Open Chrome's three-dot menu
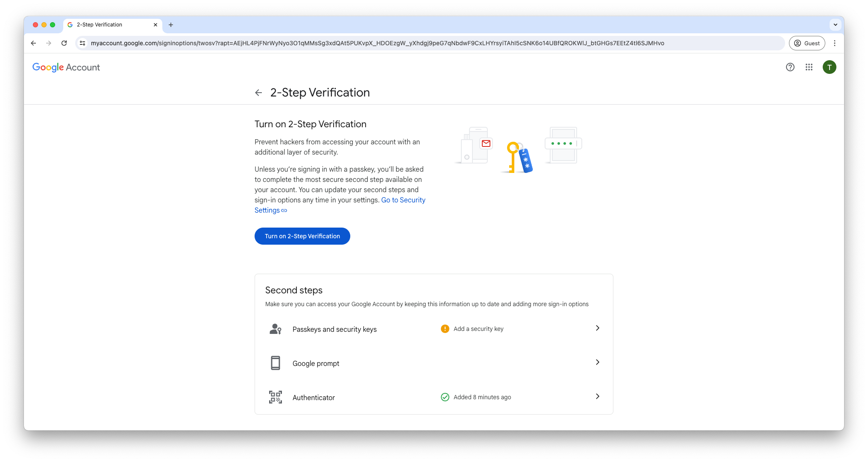This screenshot has width=868, height=462. point(835,43)
